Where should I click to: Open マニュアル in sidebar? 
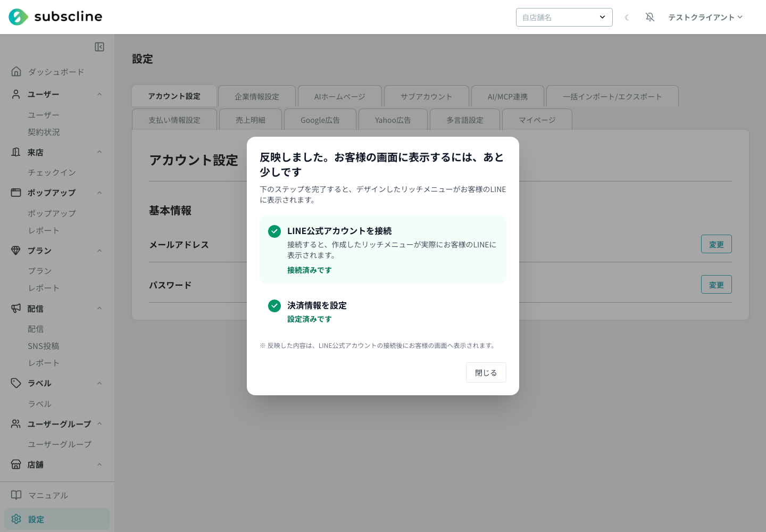pyautogui.click(x=48, y=495)
